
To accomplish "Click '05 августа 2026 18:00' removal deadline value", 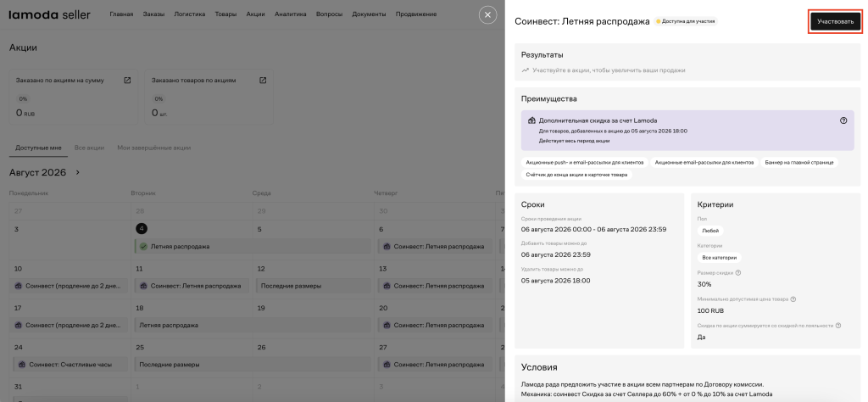I will (556, 280).
